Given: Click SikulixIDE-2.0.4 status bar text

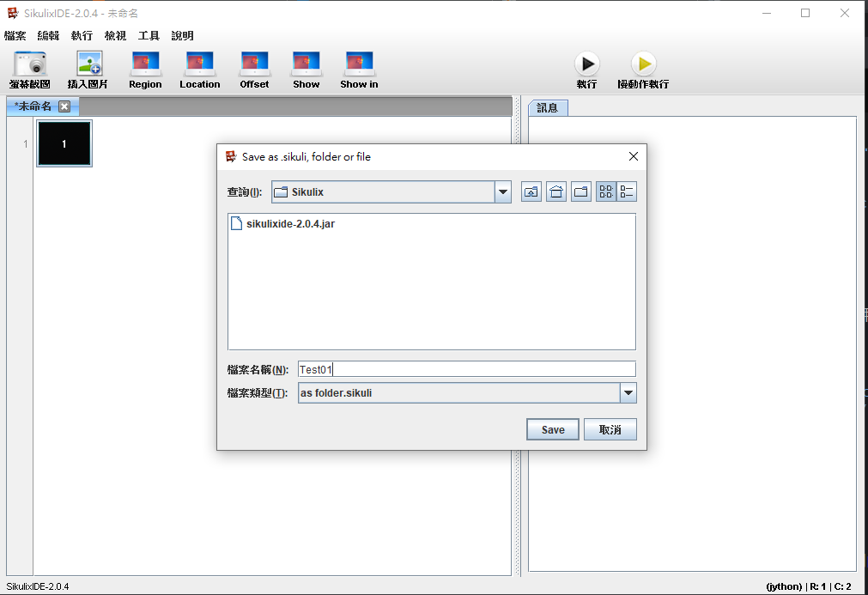Looking at the screenshot, I should point(38,586).
